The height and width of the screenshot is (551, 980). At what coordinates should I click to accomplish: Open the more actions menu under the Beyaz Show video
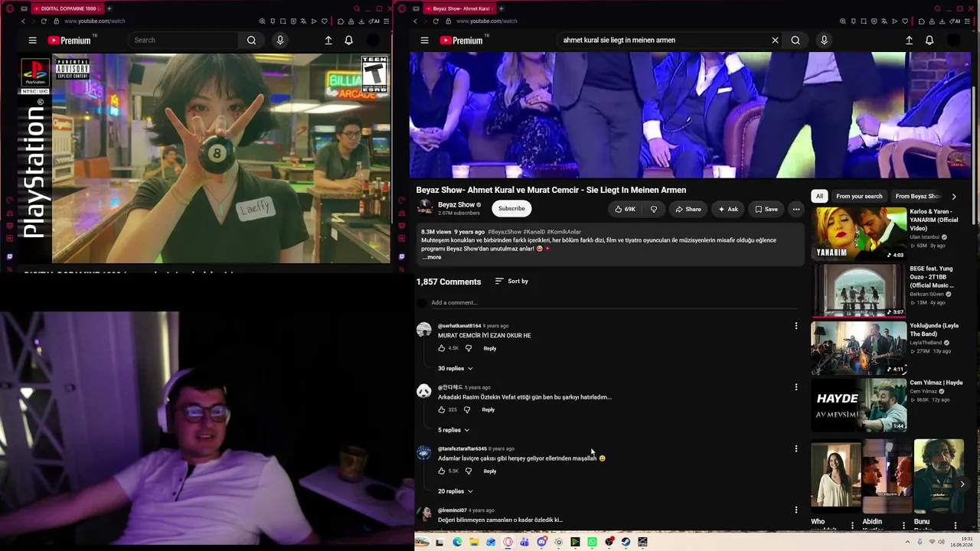796,209
